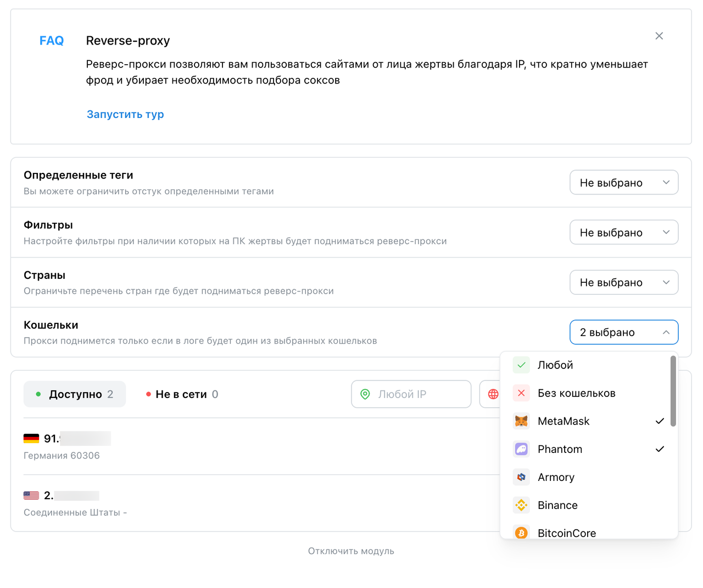The image size is (703, 588).
Task: Close the Reverse-proxy FAQ banner
Action: tap(659, 36)
